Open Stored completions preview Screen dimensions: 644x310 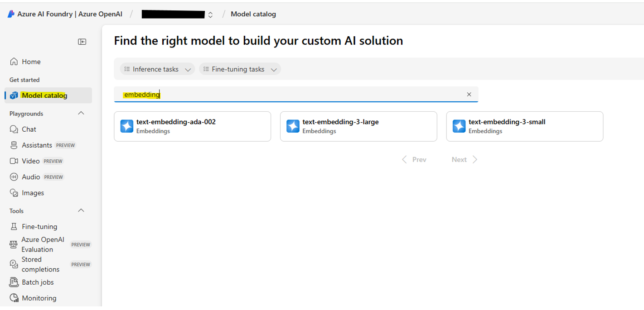[41, 264]
